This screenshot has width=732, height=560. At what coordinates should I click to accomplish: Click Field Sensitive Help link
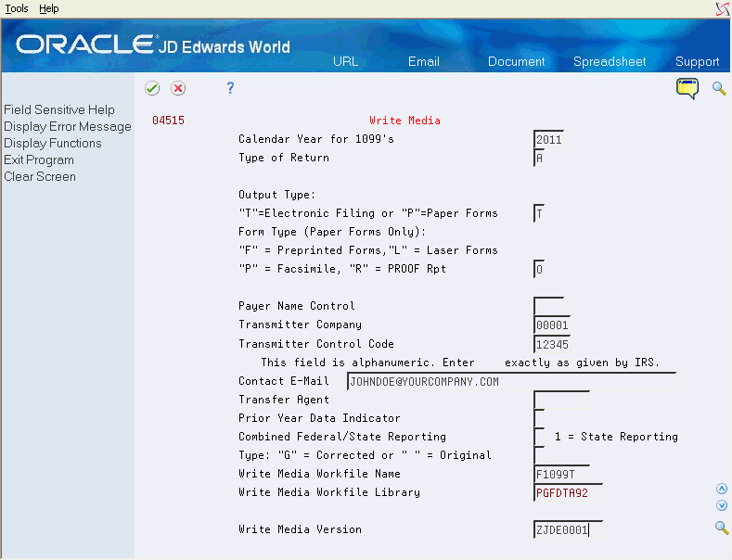point(59,109)
